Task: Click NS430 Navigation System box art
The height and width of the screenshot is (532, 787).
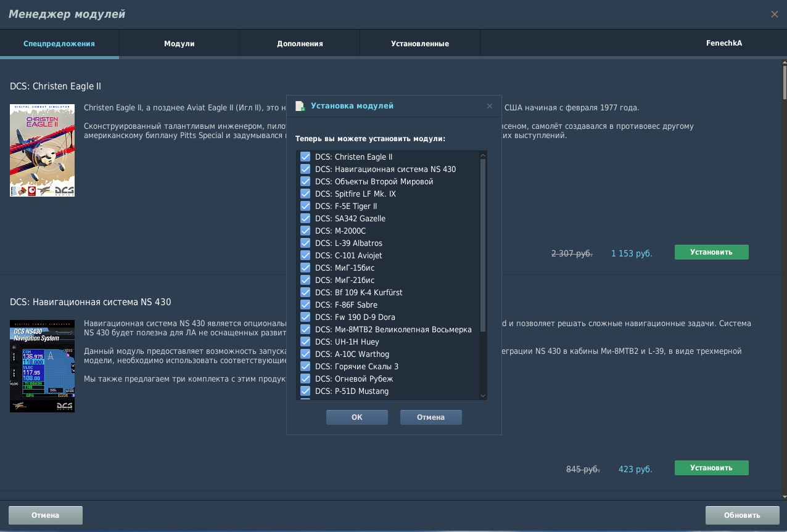Action: (42, 366)
